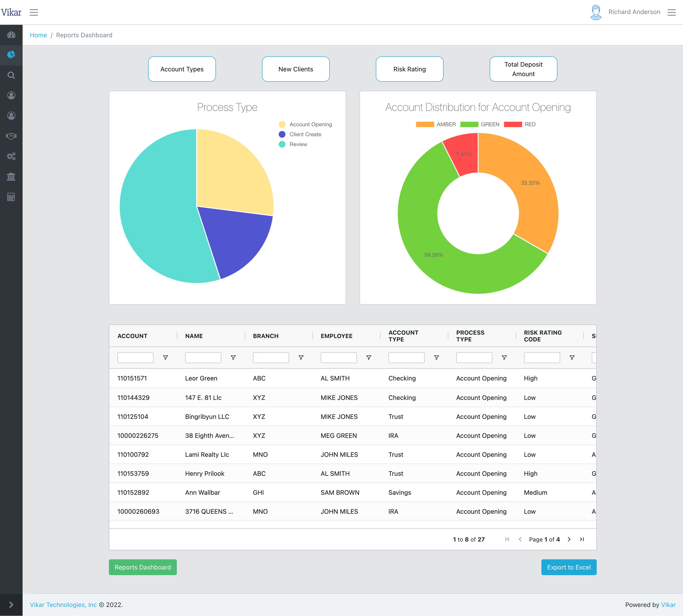Click the Process Type filter input
The width and height of the screenshot is (683, 616).
[x=474, y=358]
